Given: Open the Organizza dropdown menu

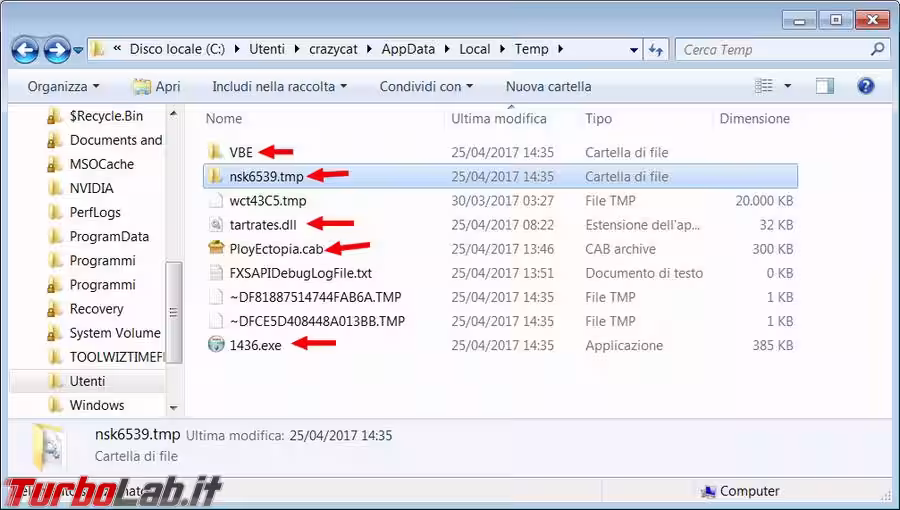Looking at the screenshot, I should pyautogui.click(x=63, y=87).
